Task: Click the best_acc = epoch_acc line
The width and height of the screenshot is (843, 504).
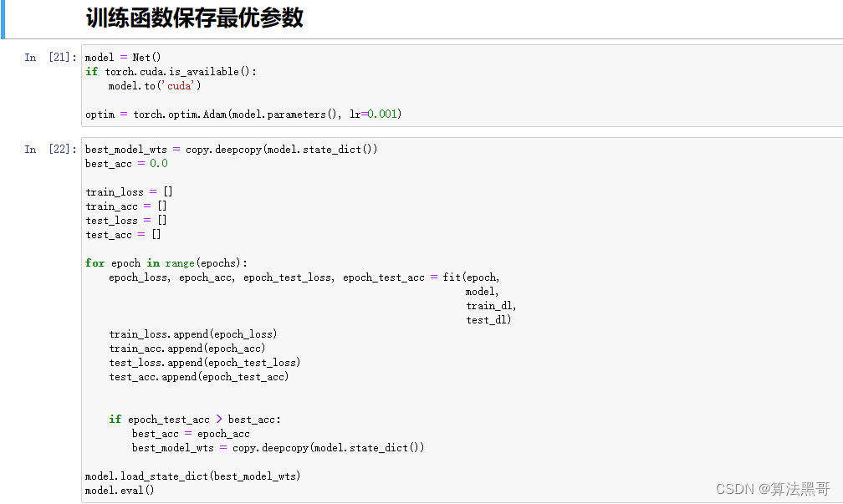Action: click(x=191, y=434)
